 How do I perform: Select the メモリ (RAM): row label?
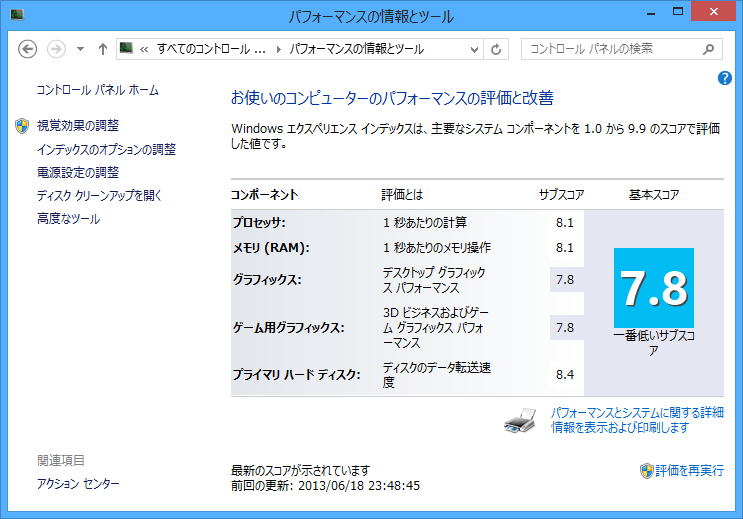click(x=271, y=247)
